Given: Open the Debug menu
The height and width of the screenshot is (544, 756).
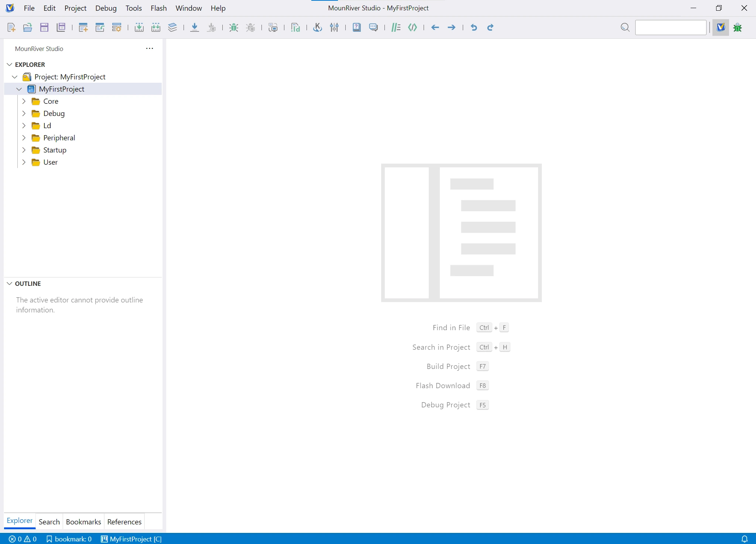Looking at the screenshot, I should 106,8.
